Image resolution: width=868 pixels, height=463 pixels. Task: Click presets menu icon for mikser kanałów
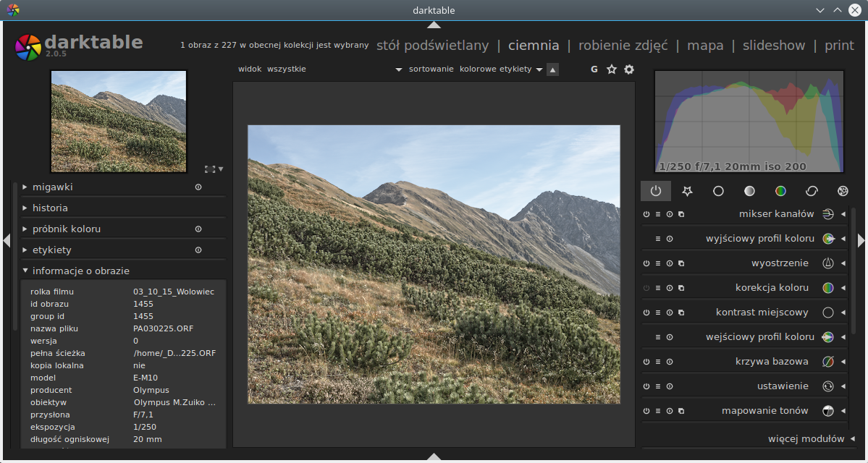click(657, 214)
